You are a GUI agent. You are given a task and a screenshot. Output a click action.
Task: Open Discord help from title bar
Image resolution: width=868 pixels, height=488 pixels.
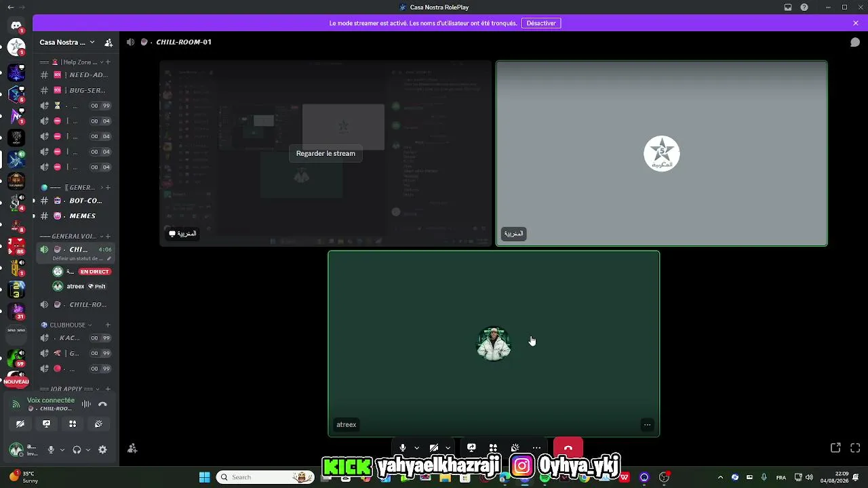coord(804,7)
